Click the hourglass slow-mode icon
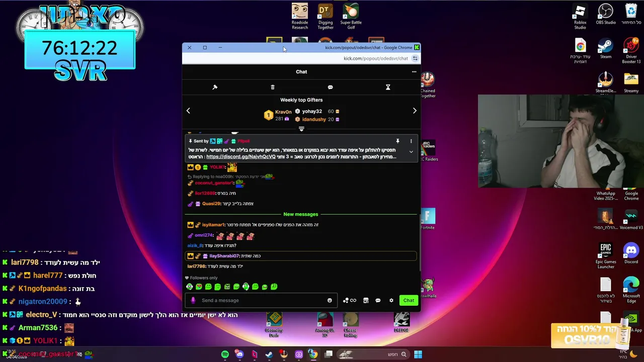Viewport: 644px width, 362px height. tap(388, 87)
